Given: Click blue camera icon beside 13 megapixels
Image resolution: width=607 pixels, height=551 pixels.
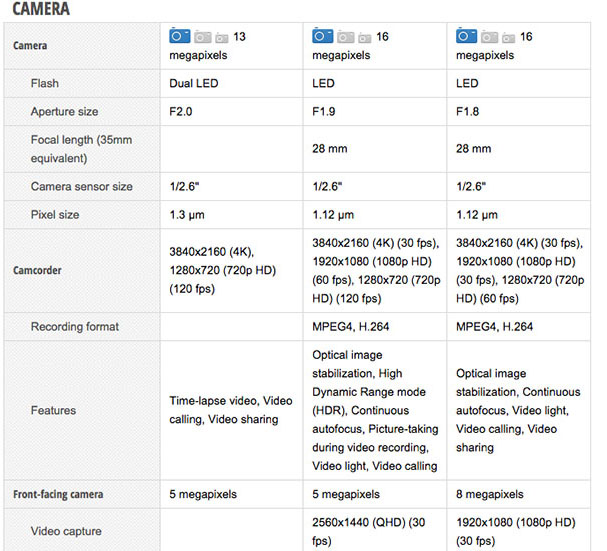Looking at the screenshot, I should click(x=180, y=36).
